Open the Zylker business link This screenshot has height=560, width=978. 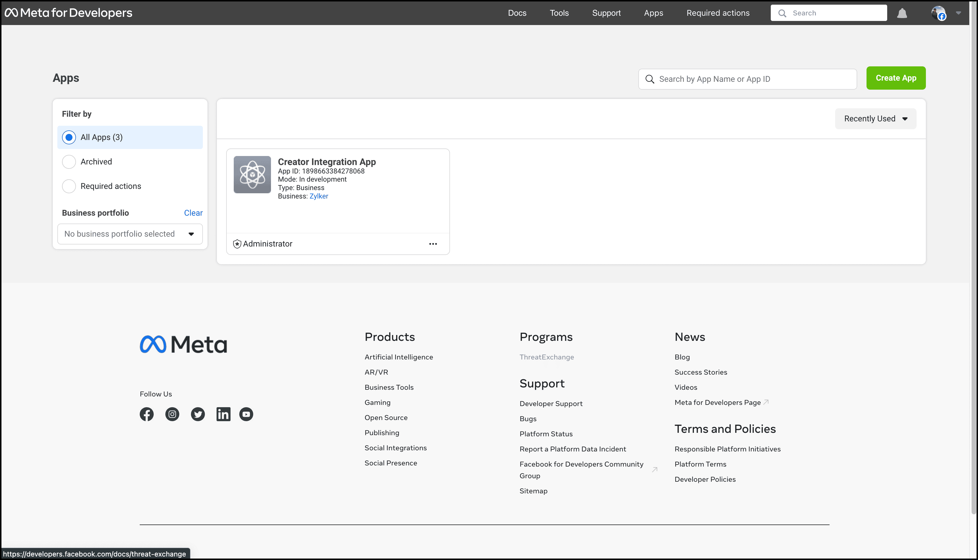pyautogui.click(x=318, y=196)
